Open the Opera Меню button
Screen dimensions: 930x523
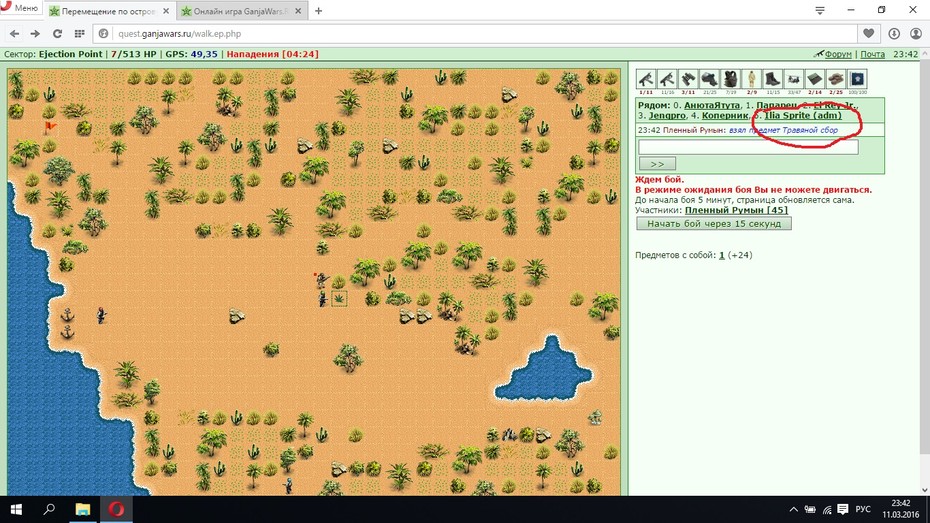[21, 8]
